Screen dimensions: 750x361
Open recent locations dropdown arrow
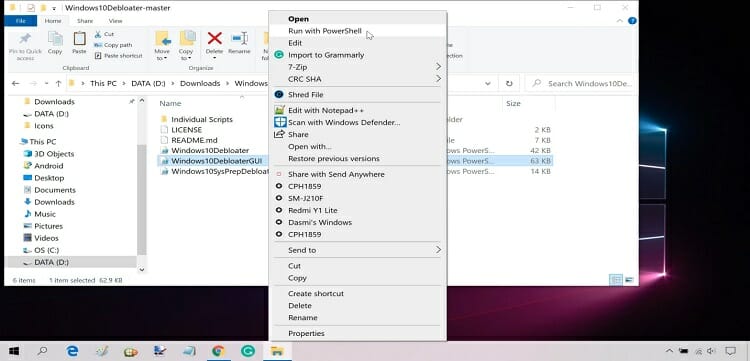(46, 83)
